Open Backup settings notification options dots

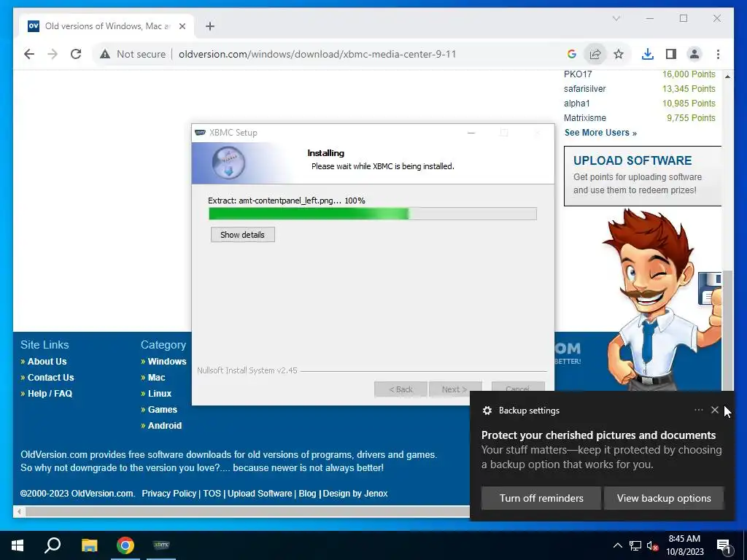coord(698,410)
